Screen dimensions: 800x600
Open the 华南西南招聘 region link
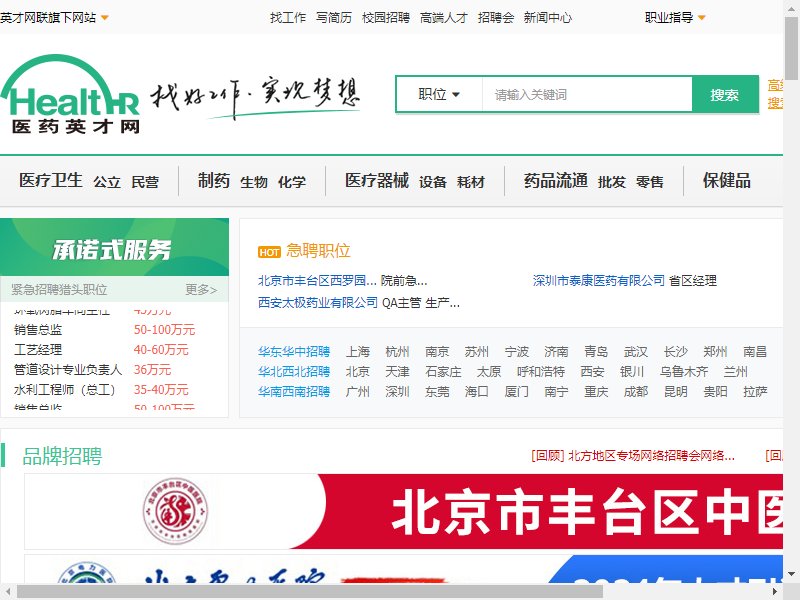click(294, 391)
